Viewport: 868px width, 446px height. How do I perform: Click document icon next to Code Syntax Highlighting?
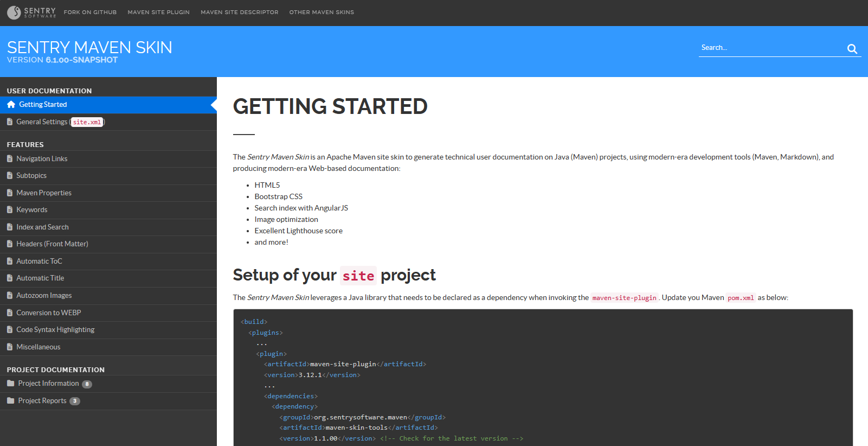10,330
